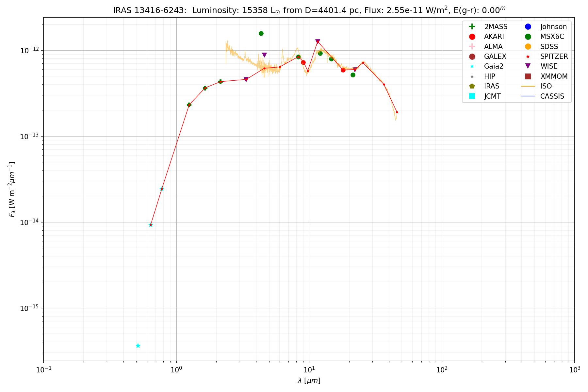This screenshot has height=392, width=588.
Task: Select the Gaia2 cyan star legend icon
Action: pos(472,66)
